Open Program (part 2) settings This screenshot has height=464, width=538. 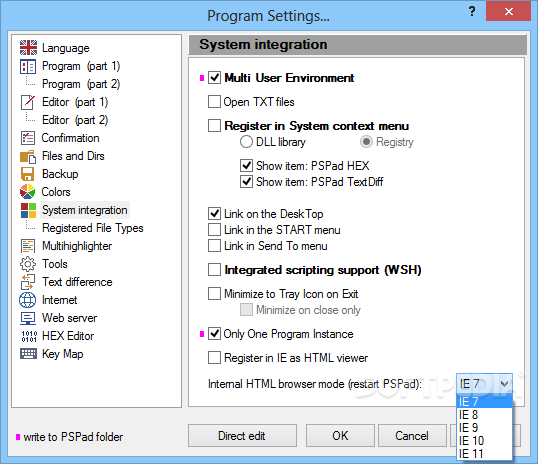(x=81, y=84)
